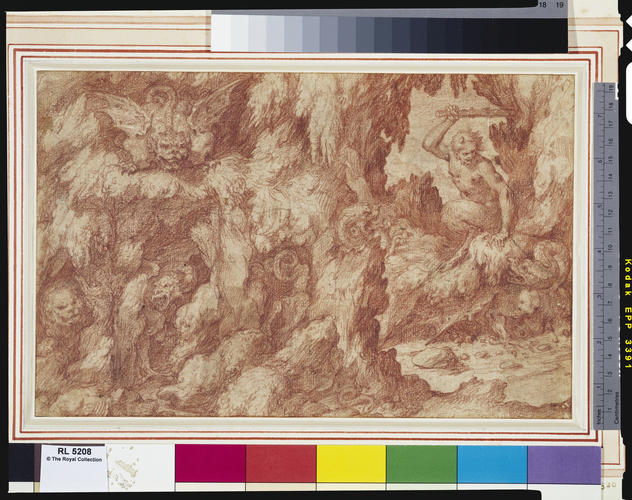This screenshot has height=500, width=632.
Task: Pick the yellow color patch
Action: tap(351, 464)
